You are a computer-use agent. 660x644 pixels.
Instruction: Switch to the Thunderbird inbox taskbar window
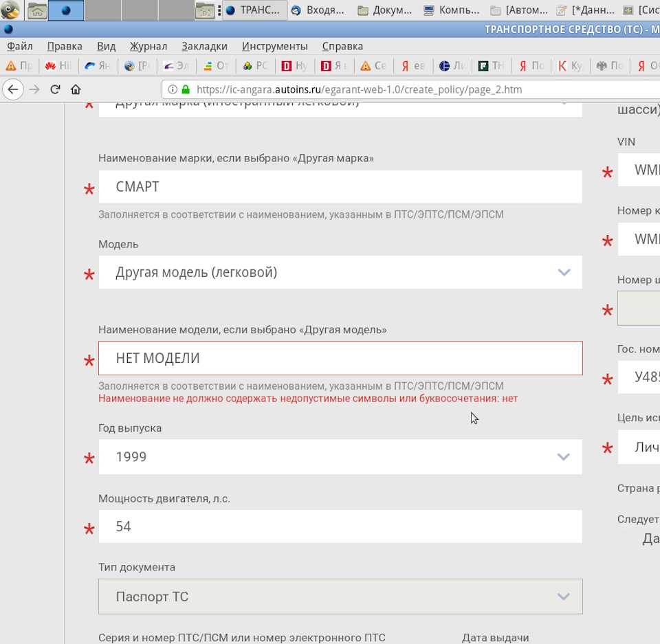point(318,10)
